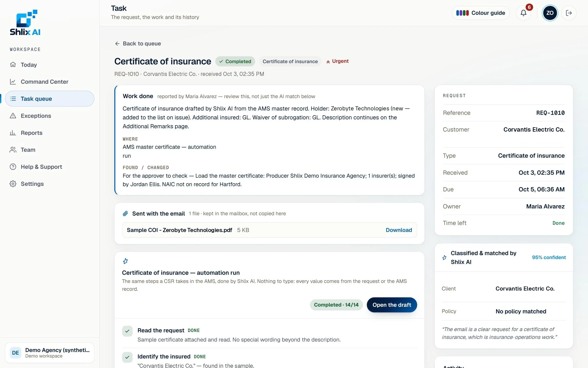This screenshot has height=368, width=588.
Task: Download the Sample COI PDF
Action: click(x=399, y=230)
